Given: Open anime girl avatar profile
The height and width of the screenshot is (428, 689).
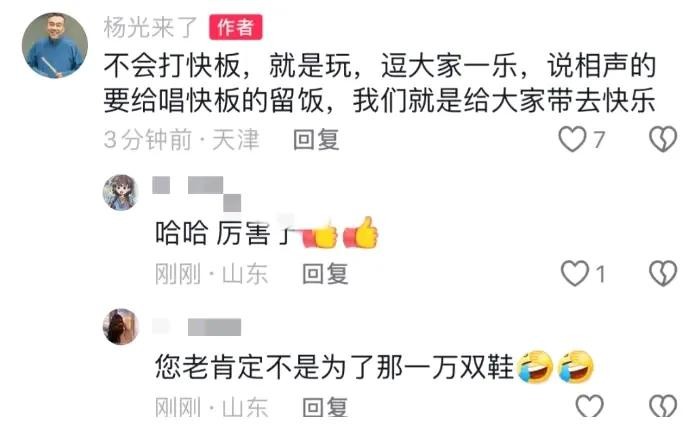Looking at the screenshot, I should pyautogui.click(x=121, y=192).
